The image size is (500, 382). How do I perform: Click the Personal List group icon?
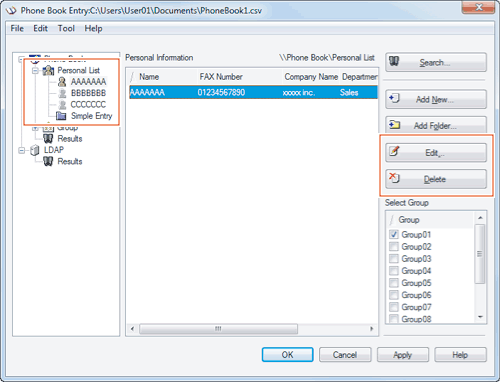click(49, 70)
